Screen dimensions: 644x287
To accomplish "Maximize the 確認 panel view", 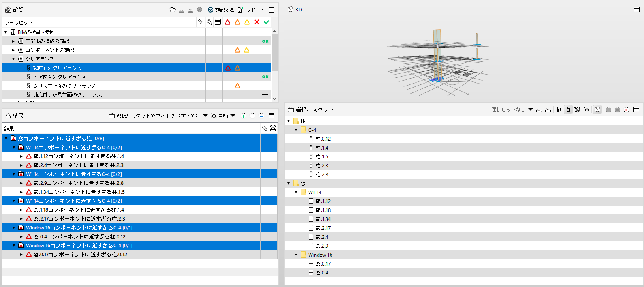I will [271, 10].
